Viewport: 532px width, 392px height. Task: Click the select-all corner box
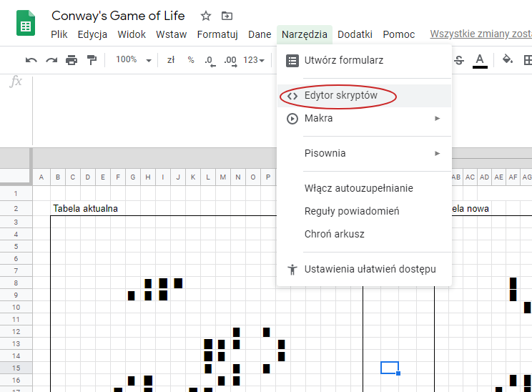[16, 177]
